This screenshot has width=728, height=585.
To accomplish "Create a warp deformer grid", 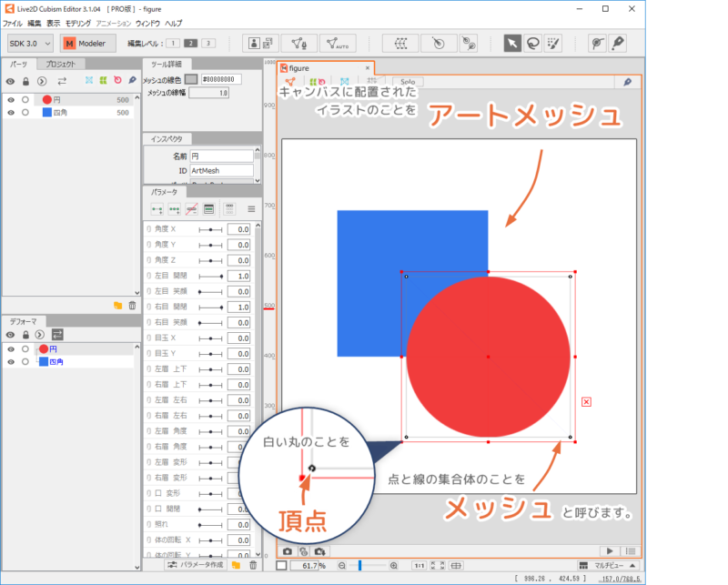I will tap(400, 43).
